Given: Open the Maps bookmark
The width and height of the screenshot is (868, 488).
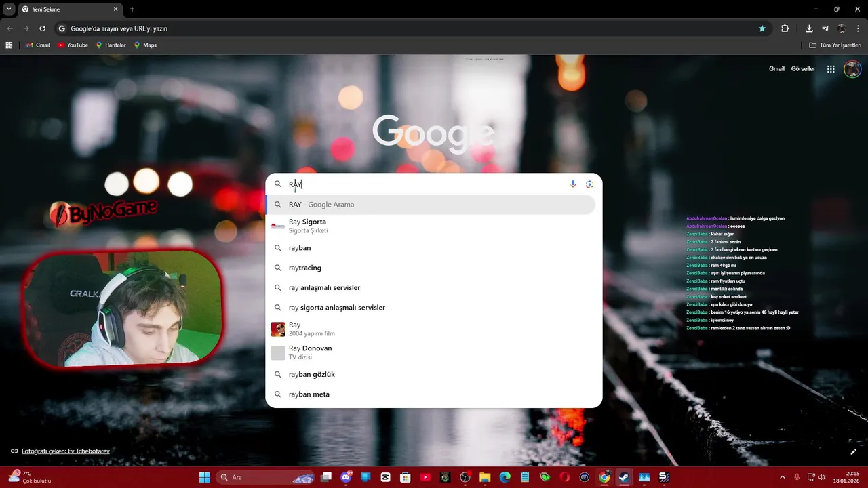Looking at the screenshot, I should pos(145,45).
